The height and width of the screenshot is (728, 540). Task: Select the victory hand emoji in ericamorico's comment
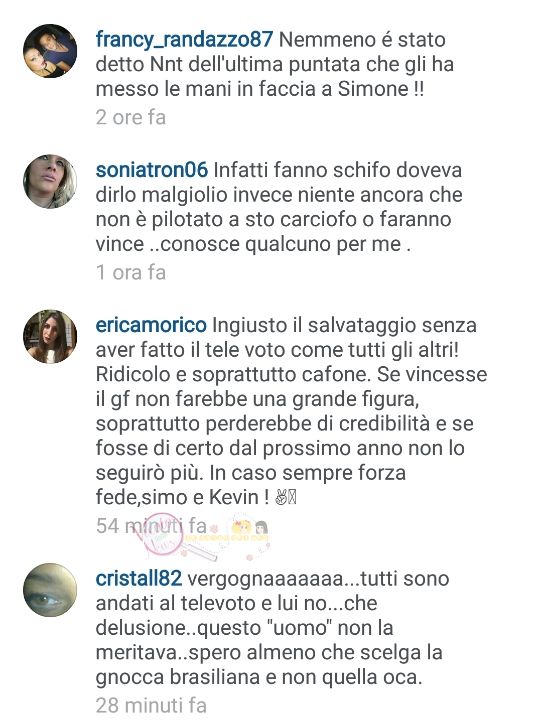click(281, 497)
